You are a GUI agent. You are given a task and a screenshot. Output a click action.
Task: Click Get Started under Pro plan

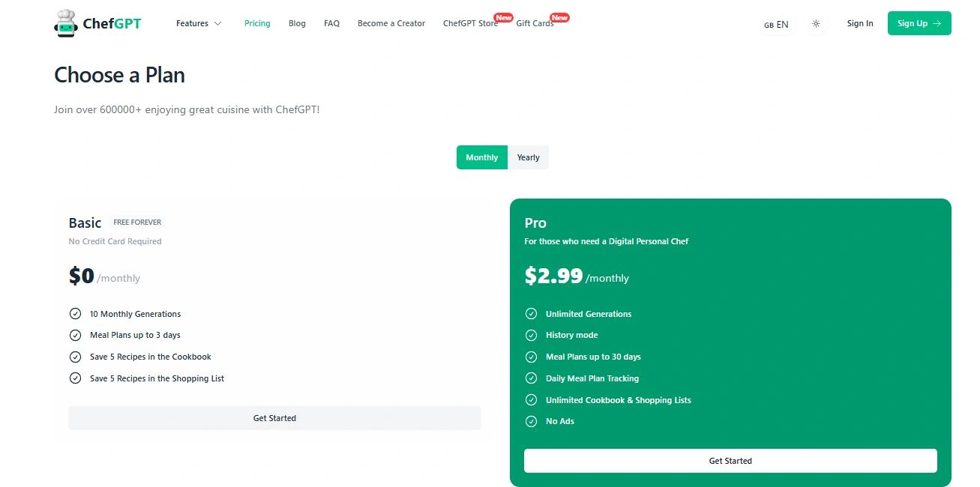click(730, 461)
